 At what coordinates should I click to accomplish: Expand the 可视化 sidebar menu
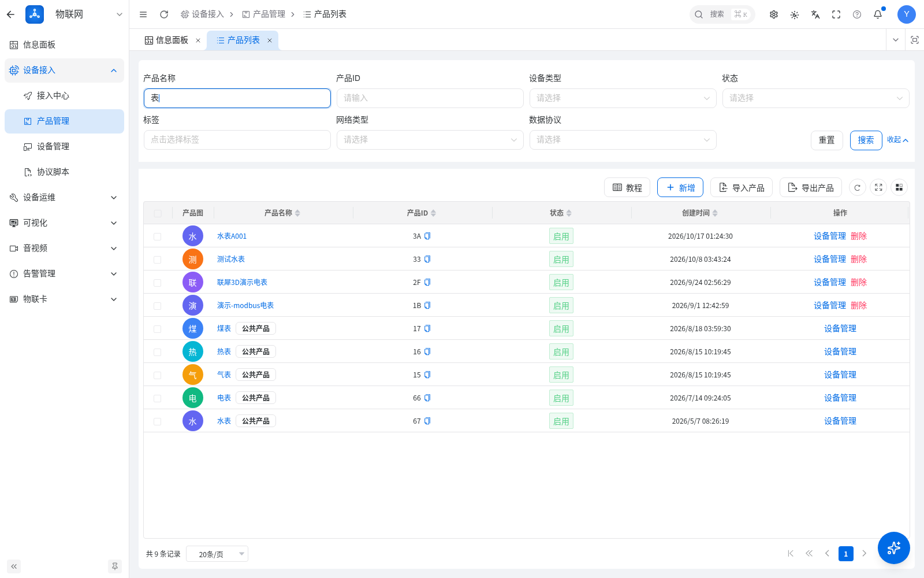pos(64,223)
